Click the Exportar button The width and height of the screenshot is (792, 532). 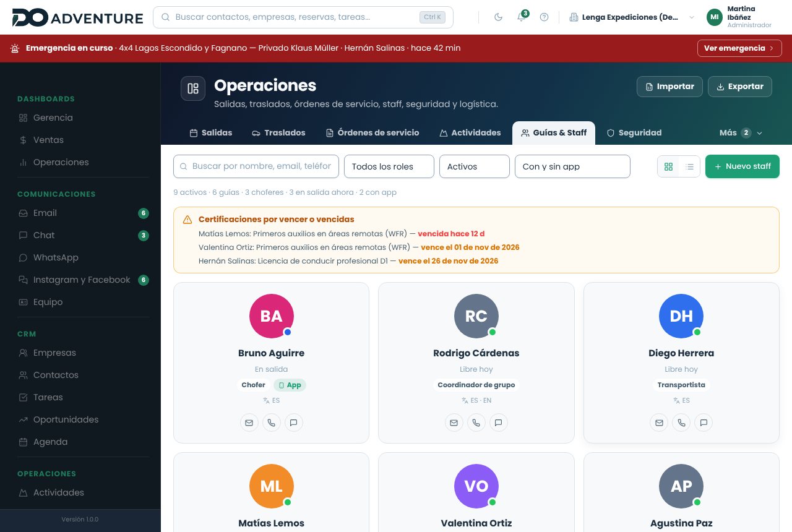(x=740, y=87)
